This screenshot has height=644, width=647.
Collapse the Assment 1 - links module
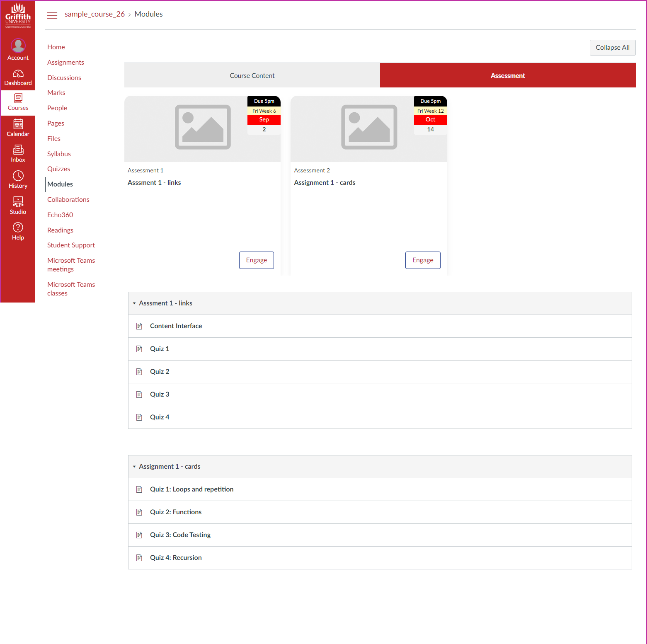point(134,303)
